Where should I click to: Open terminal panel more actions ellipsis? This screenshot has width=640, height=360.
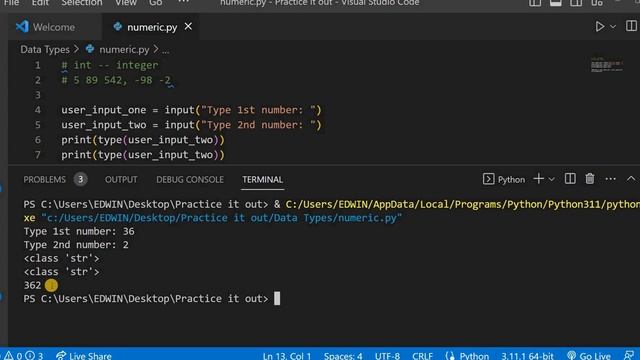(610, 179)
